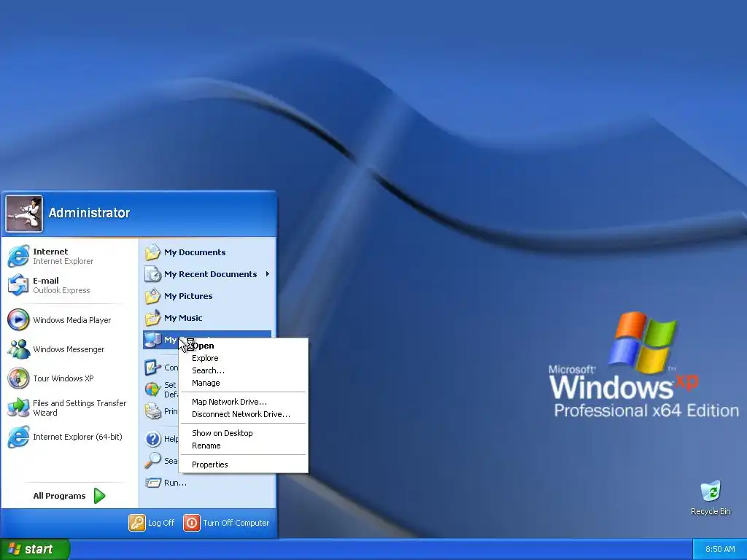
Task: Click the Administrator user picture
Action: [24, 214]
